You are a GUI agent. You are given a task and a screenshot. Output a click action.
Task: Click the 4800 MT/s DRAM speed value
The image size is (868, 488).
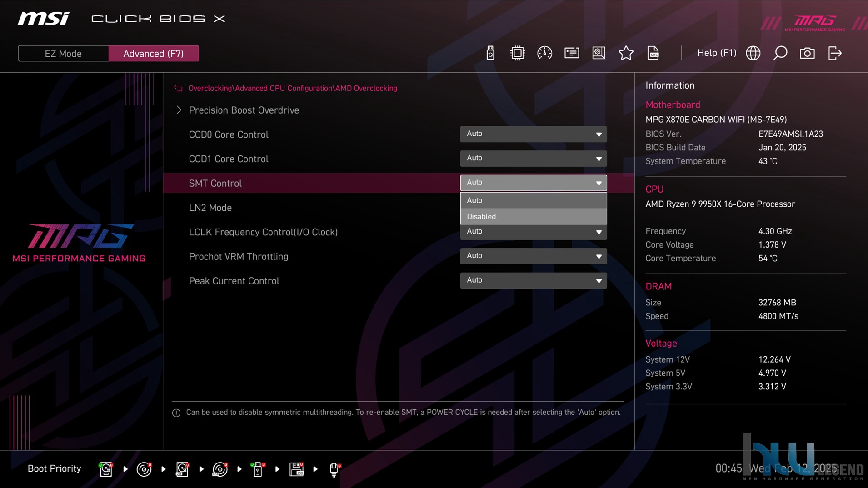pos(778,316)
